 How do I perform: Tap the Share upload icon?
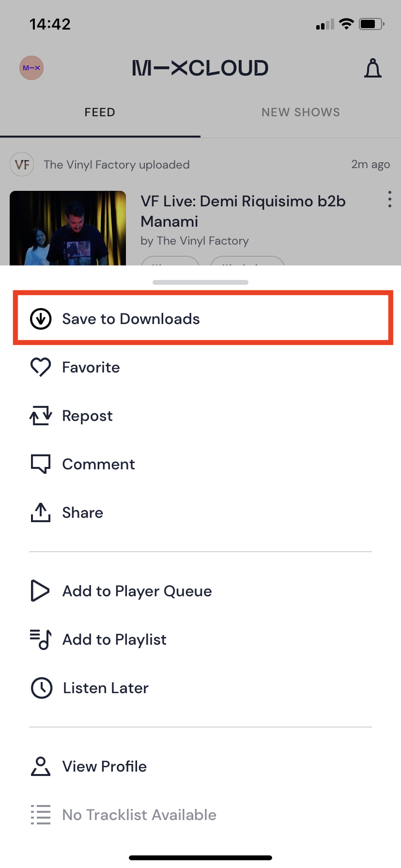click(x=41, y=512)
